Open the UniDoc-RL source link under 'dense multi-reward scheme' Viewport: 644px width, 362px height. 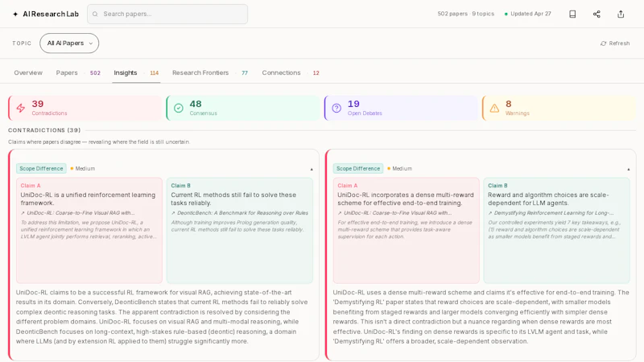tap(394, 213)
